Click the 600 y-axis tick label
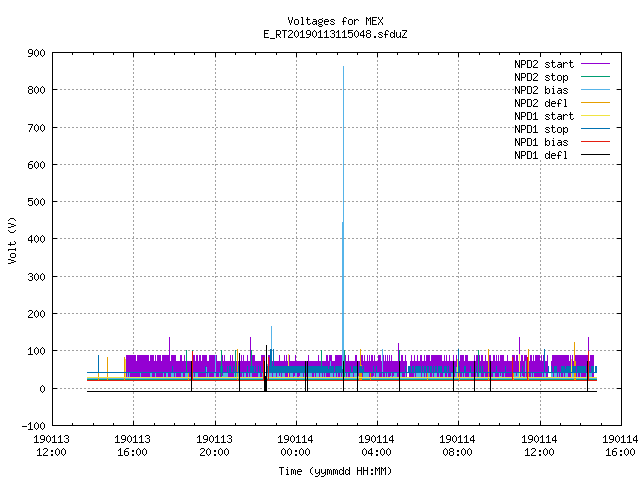640x480 pixels. tap(36, 165)
